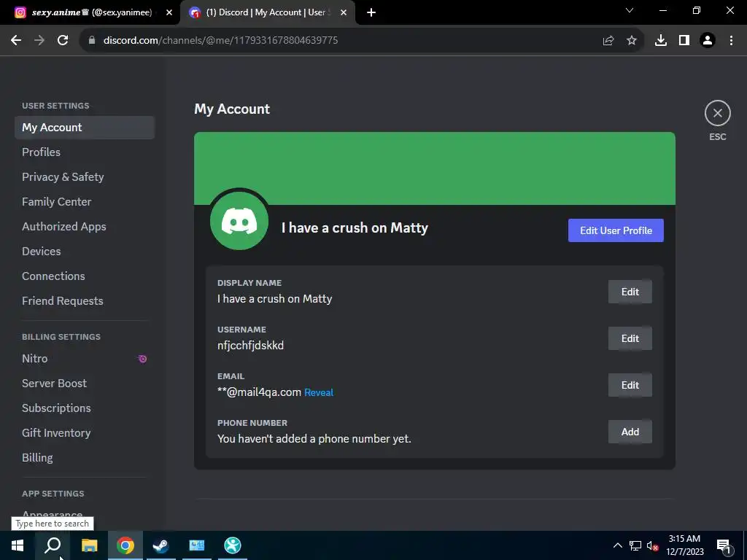Show hidden tray icons chevron

[x=617, y=545]
